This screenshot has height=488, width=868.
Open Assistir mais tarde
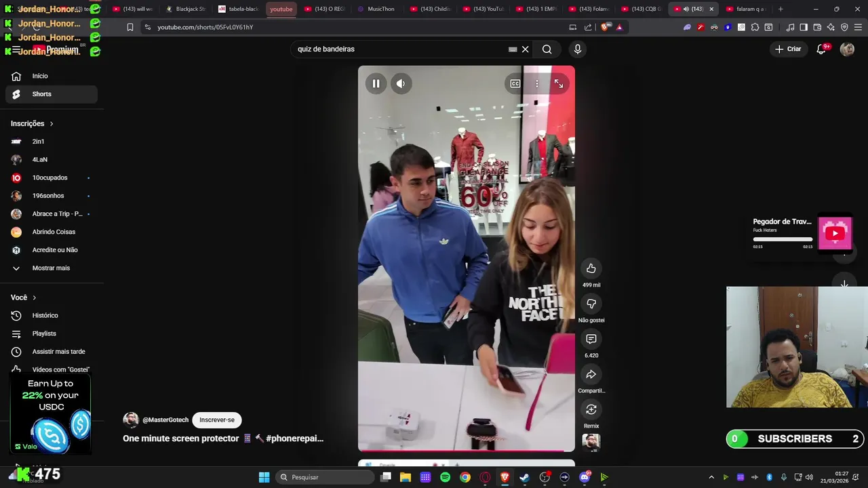tap(52, 352)
